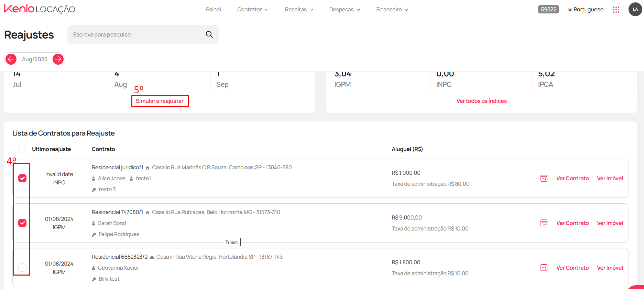Open Ver Contrato for Residencial 747080/1
This screenshot has height=289, width=644.
(x=572, y=223)
